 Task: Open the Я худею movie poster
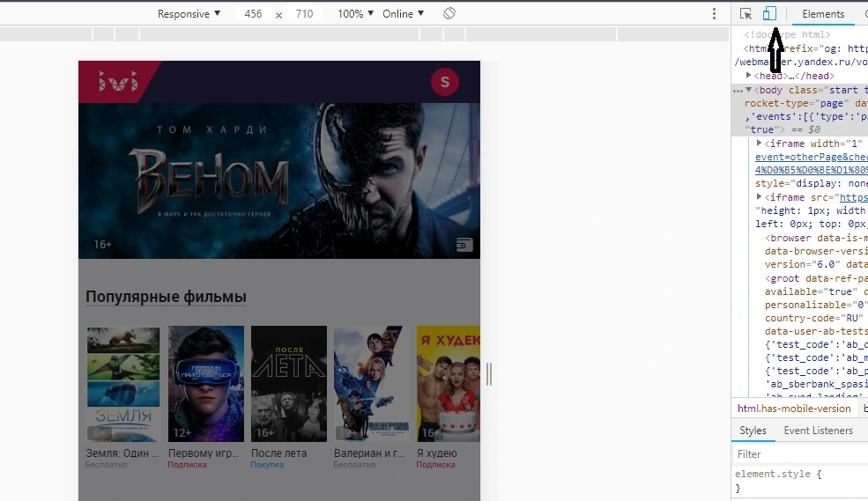point(449,384)
